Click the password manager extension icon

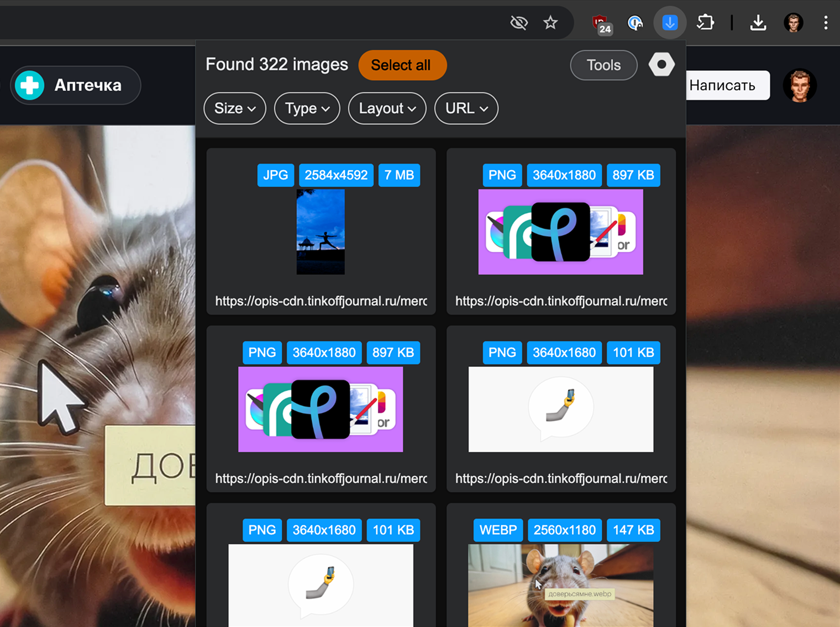click(x=635, y=23)
